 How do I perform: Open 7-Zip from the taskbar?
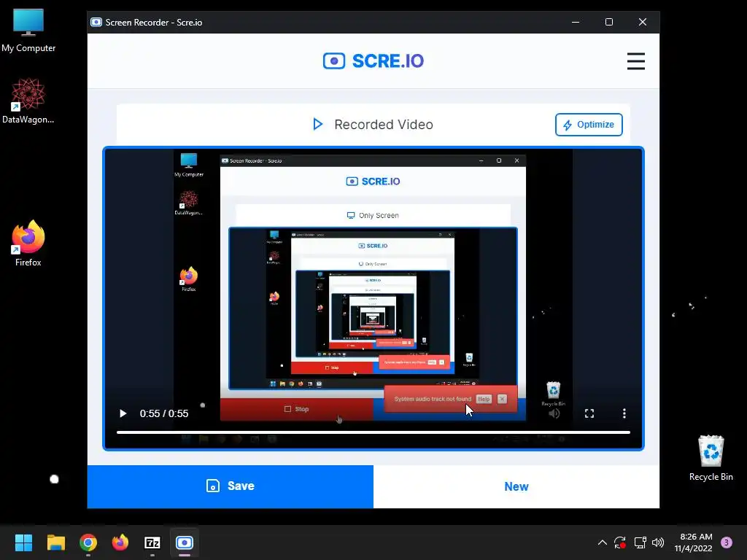(152, 542)
